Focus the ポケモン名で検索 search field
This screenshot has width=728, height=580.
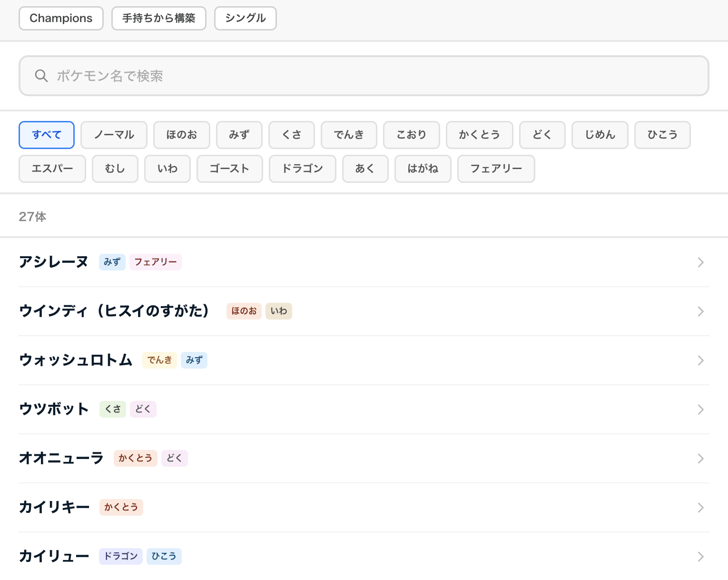[x=364, y=76]
